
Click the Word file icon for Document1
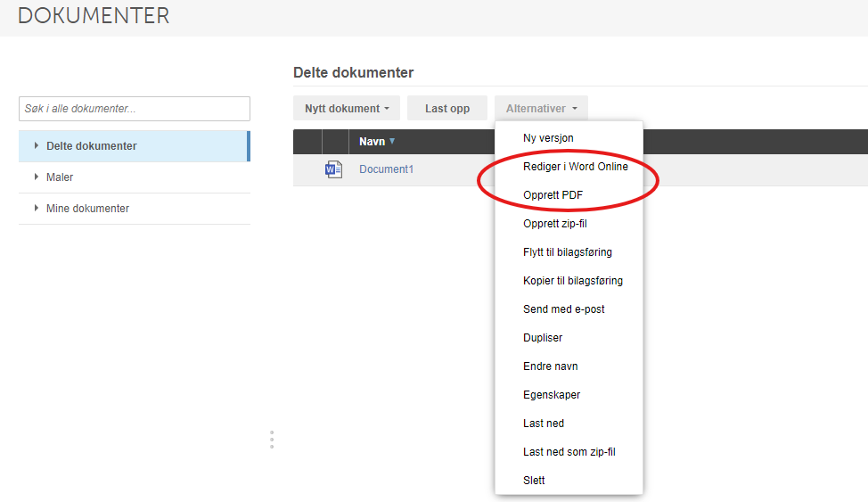click(333, 169)
